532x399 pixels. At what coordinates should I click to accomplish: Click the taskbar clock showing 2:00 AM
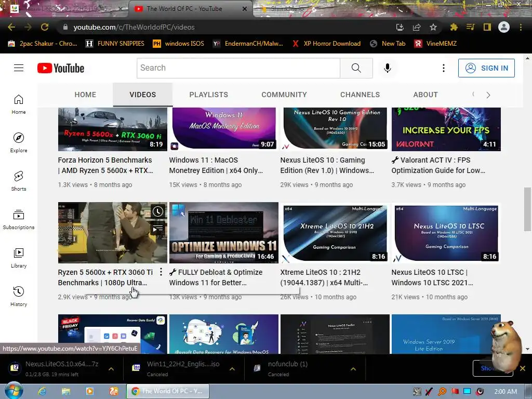tap(506, 391)
